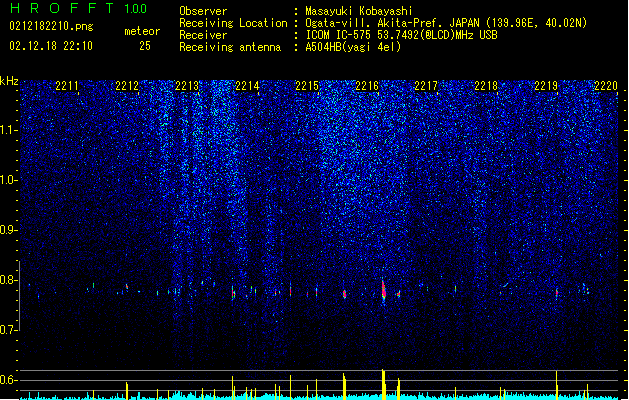This screenshot has width=629, height=400.
Task: Click the Ogata-vill. Akita-Pref. JAPAN location text
Action: tap(446, 23)
